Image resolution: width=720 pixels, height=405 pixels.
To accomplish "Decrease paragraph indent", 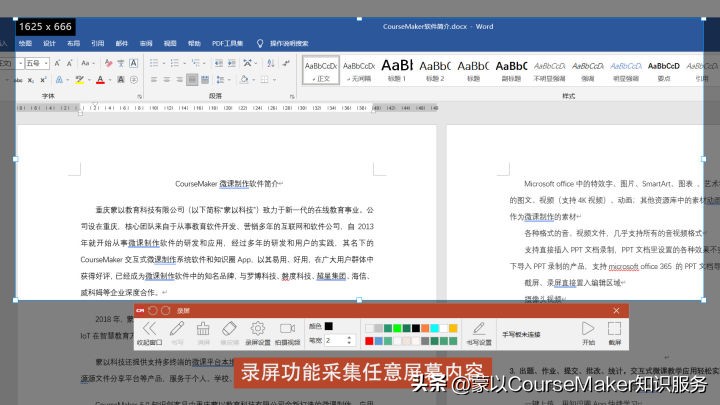I will (219, 63).
